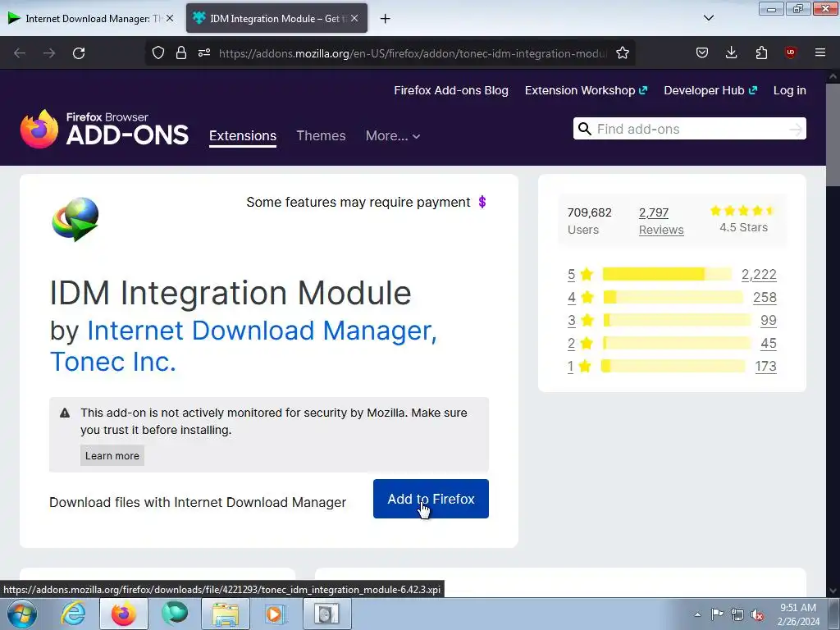840x630 pixels.
Task: Filter reviews by 2 star rating
Action: point(580,344)
